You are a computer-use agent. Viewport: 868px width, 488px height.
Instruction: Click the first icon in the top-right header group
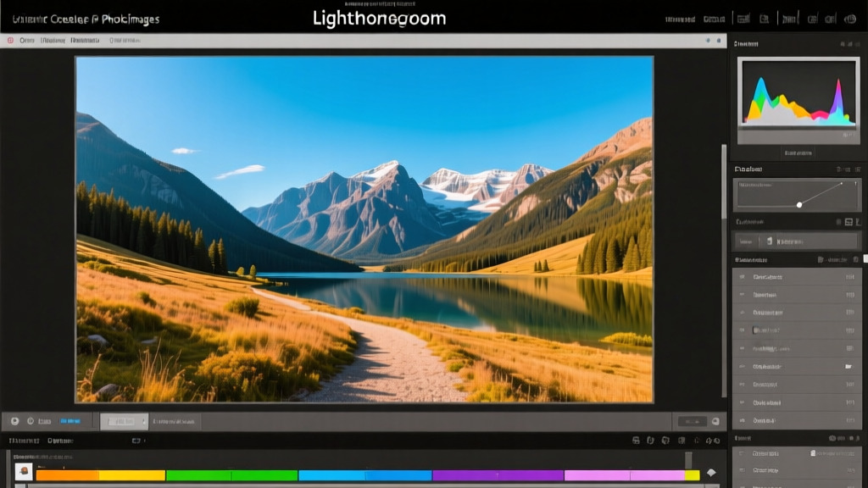click(743, 19)
